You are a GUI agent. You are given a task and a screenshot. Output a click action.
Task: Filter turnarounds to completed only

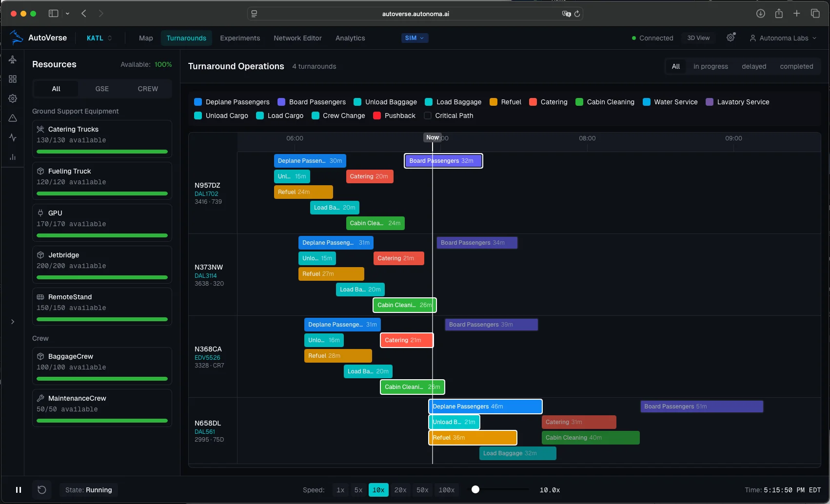click(796, 66)
